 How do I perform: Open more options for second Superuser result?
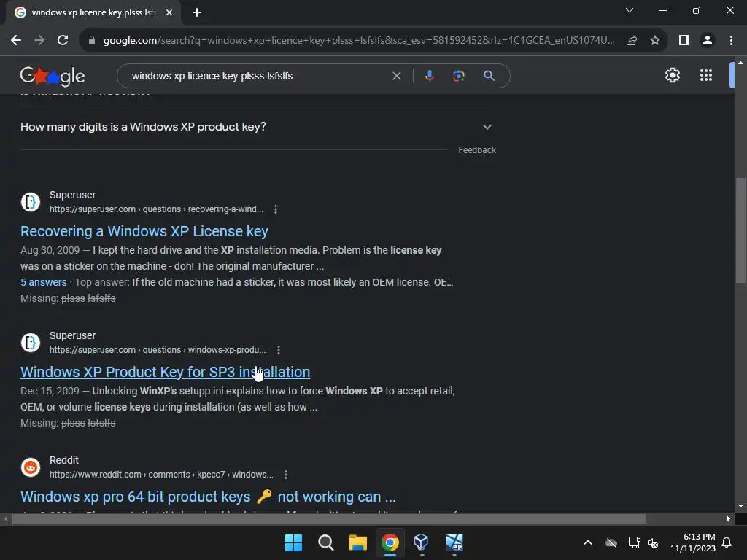pyautogui.click(x=279, y=350)
